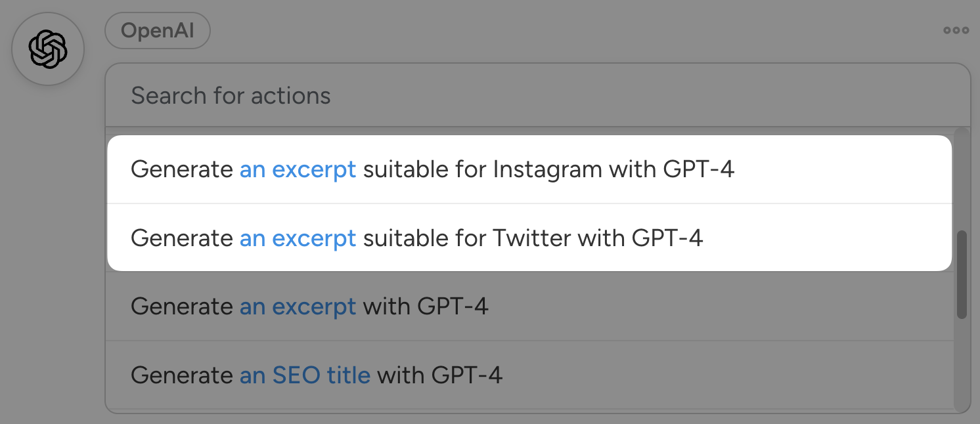Click "GPT-4" at end of Instagram row

(698, 169)
